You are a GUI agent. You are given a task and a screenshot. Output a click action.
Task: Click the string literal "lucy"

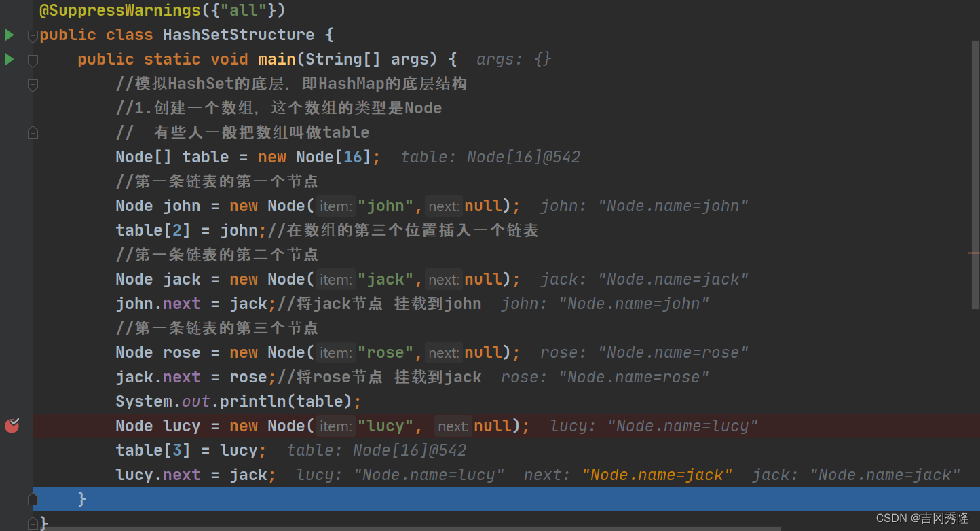(x=385, y=426)
